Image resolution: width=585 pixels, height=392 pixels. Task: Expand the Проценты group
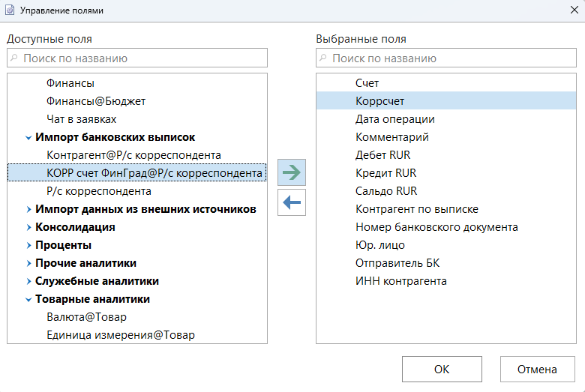tap(28, 246)
